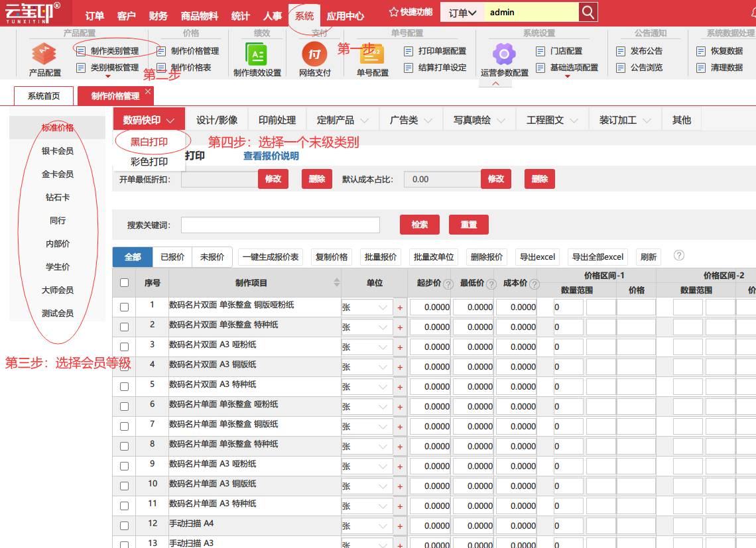Viewport: 756px width, 548px height.
Task: Click the red plus in row 12
Action: pyautogui.click(x=400, y=526)
